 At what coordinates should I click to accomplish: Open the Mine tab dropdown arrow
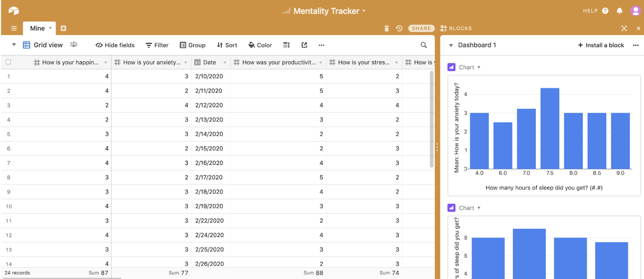click(50, 28)
